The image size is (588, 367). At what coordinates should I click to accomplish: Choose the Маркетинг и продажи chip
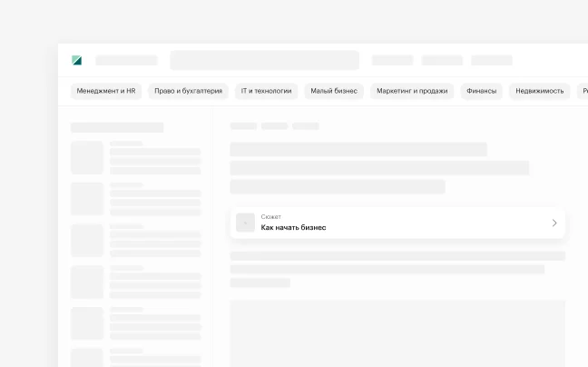click(x=412, y=91)
